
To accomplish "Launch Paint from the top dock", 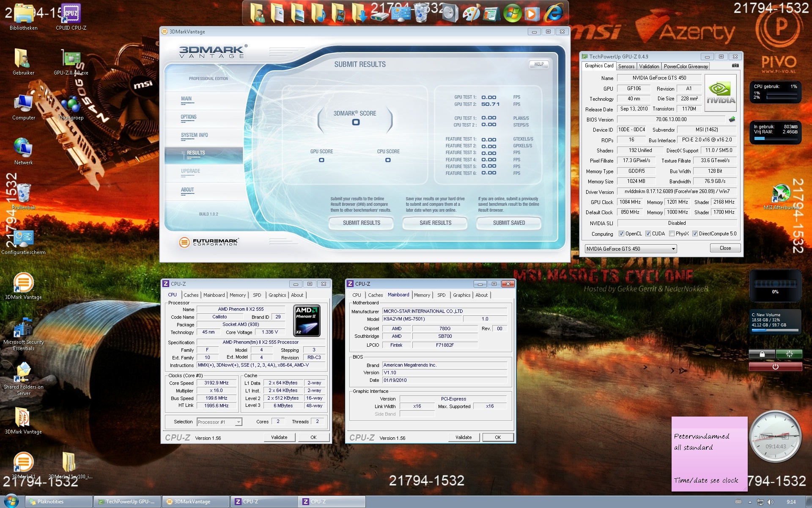I will pyautogui.click(x=470, y=14).
